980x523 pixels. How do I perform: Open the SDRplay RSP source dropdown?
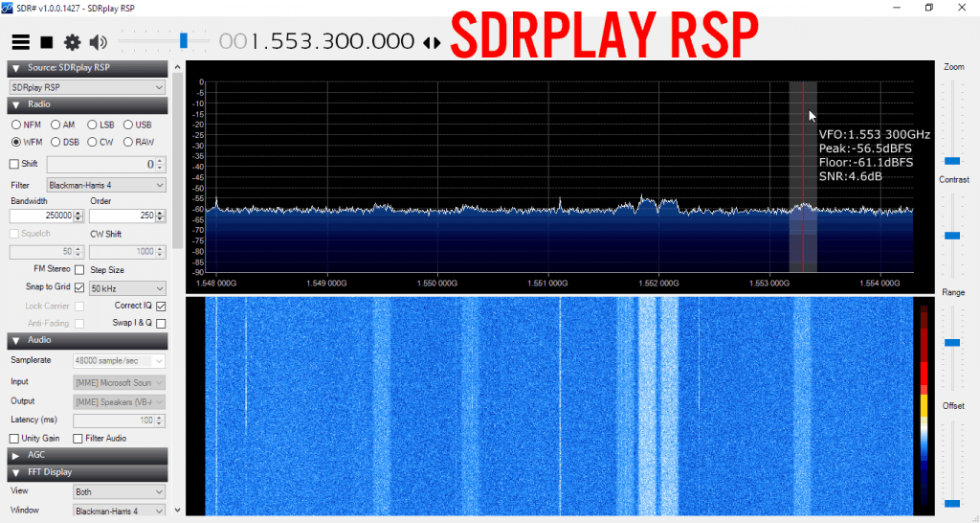coord(87,87)
